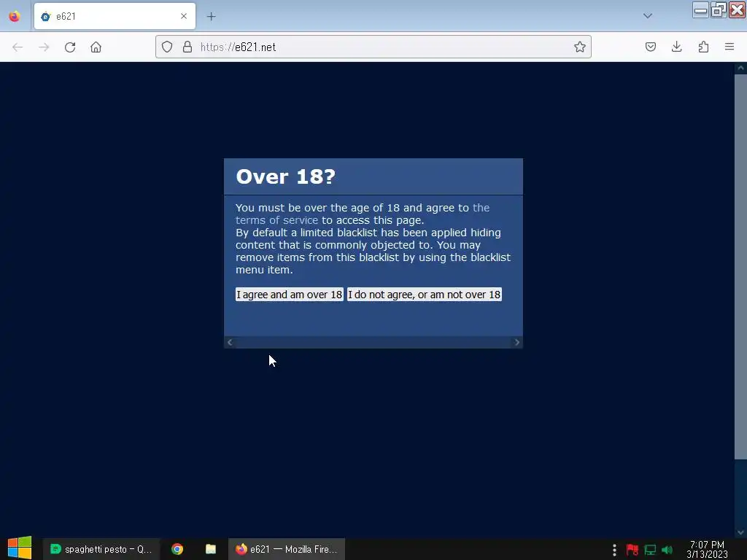Image resolution: width=747 pixels, height=560 pixels.
Task: Click I agree and am over 18
Action: (x=289, y=295)
